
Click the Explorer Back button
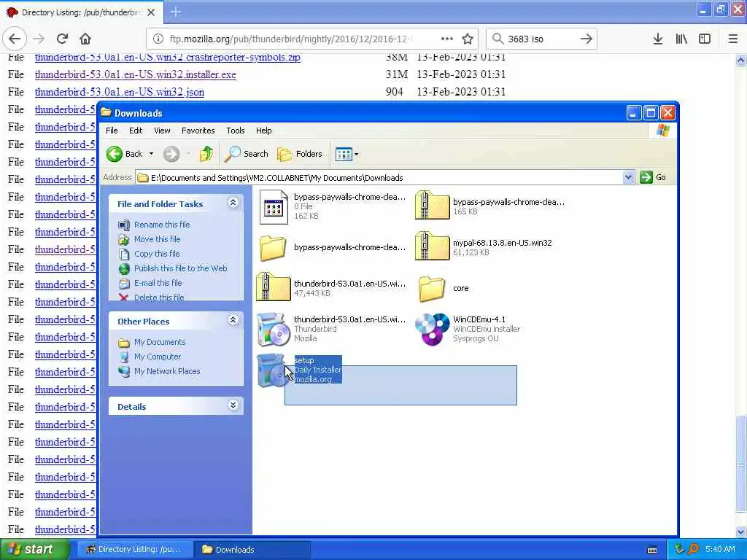tap(124, 154)
